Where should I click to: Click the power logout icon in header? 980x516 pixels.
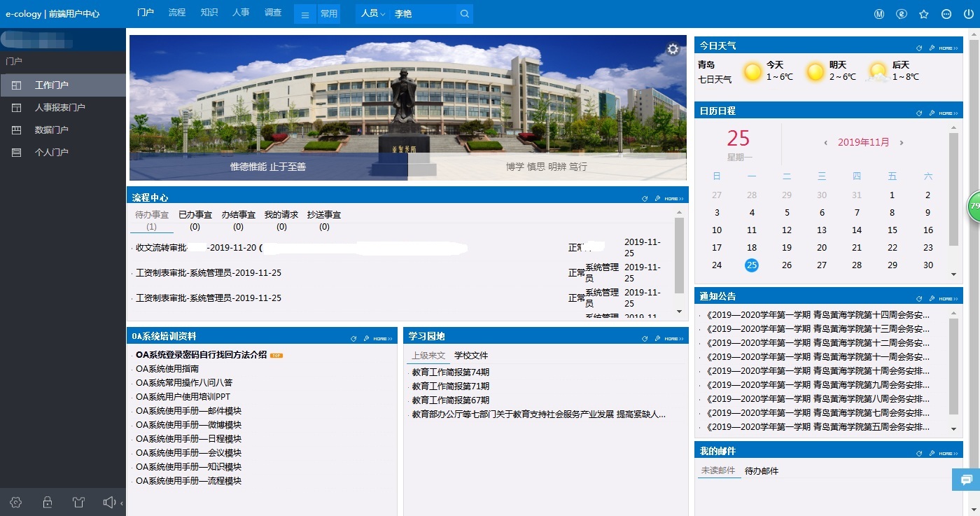968,14
